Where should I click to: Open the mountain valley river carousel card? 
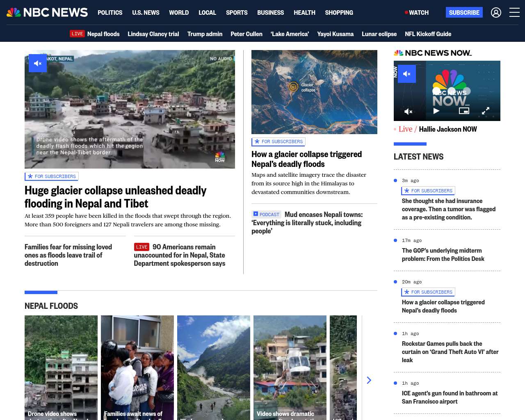pyautogui.click(x=214, y=367)
